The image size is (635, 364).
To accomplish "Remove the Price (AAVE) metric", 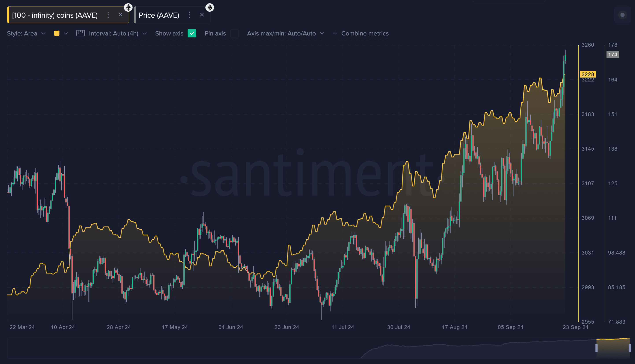I will click(x=202, y=15).
